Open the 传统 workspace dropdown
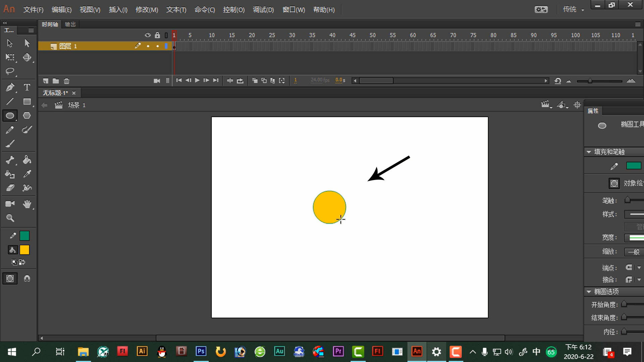 pyautogui.click(x=574, y=9)
